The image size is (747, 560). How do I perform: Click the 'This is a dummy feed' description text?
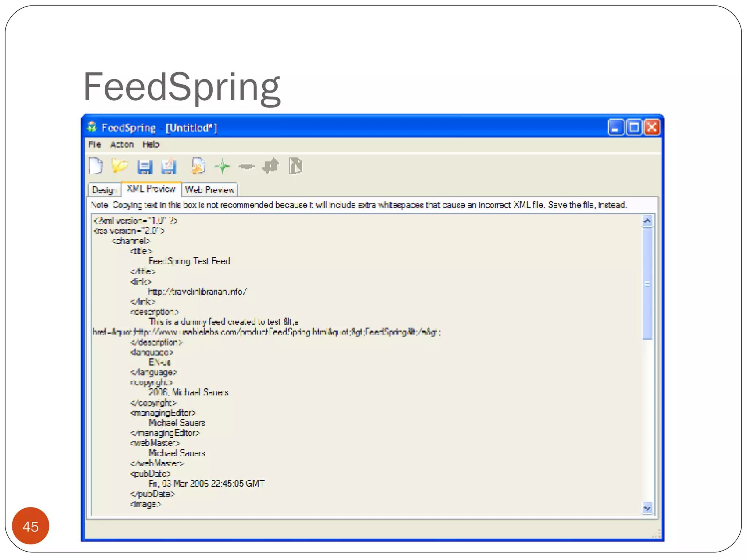[224, 322]
